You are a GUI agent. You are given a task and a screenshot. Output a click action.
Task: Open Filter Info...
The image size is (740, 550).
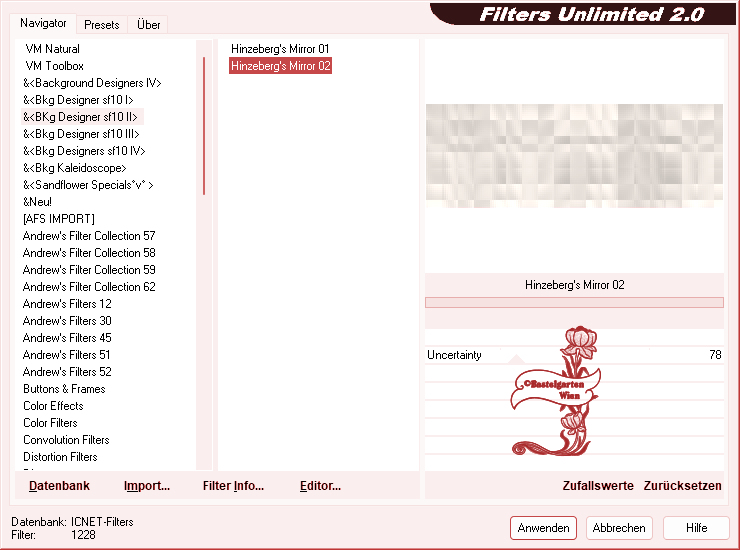[233, 486]
